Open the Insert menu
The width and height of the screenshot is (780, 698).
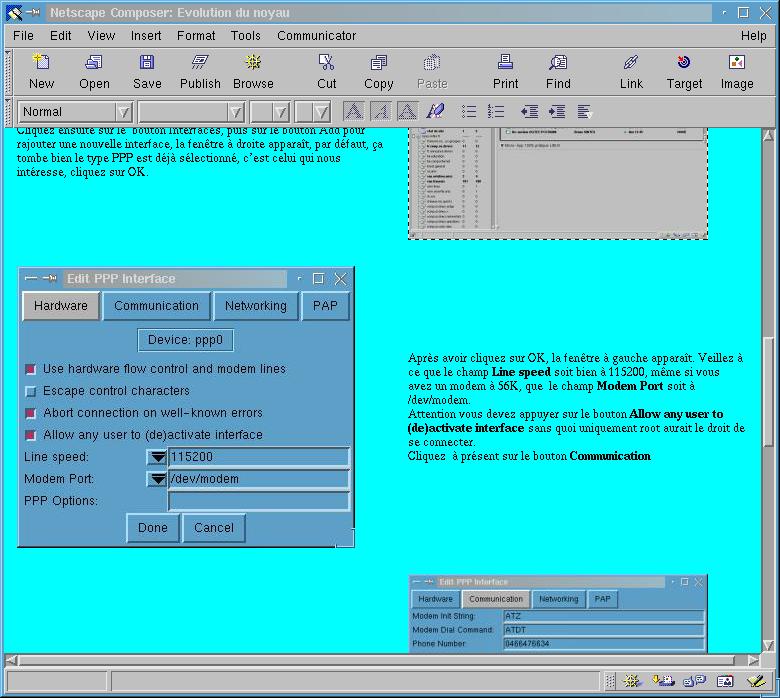(146, 36)
